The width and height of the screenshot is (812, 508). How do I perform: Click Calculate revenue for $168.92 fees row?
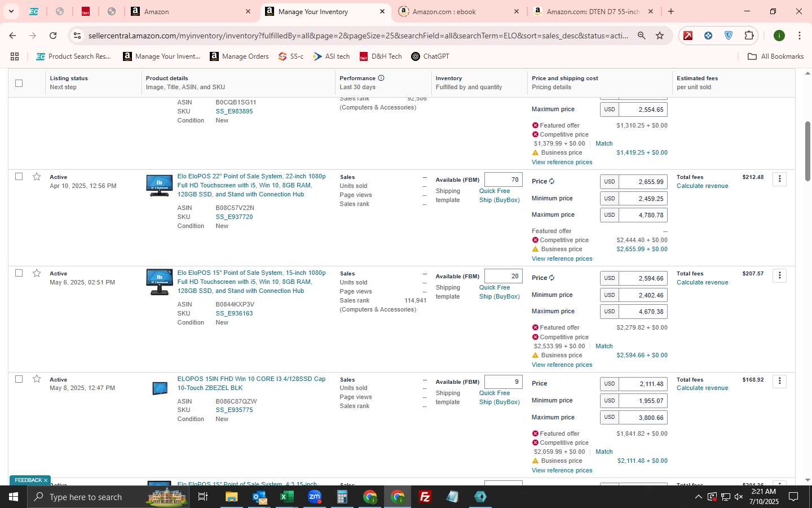(702, 388)
